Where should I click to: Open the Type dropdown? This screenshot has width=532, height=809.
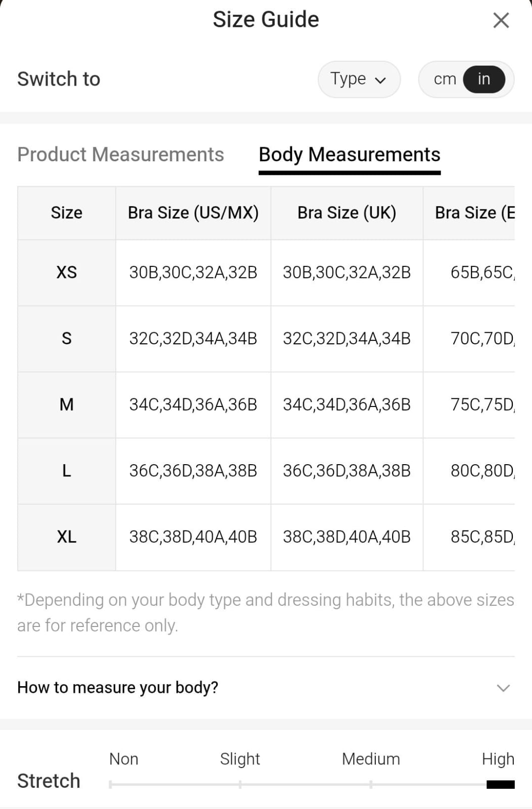359,79
